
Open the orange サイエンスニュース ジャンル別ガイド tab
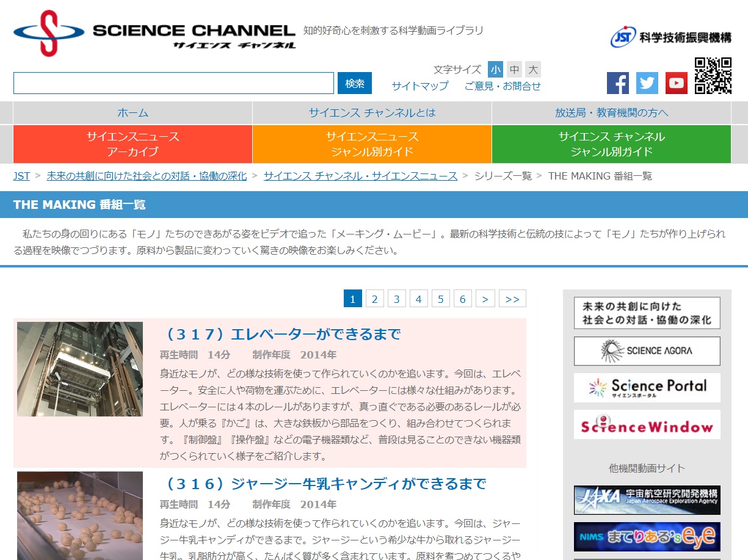(372, 144)
